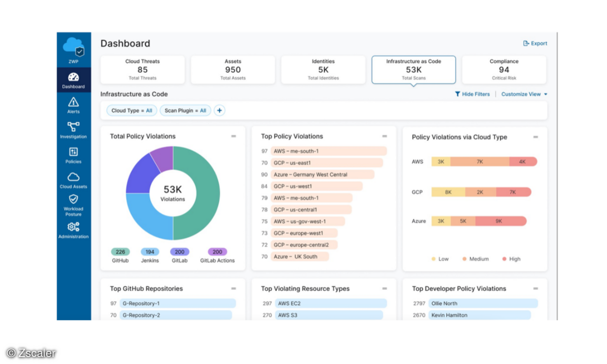
Task: Select the Infrastructure as Code card
Action: point(414,69)
